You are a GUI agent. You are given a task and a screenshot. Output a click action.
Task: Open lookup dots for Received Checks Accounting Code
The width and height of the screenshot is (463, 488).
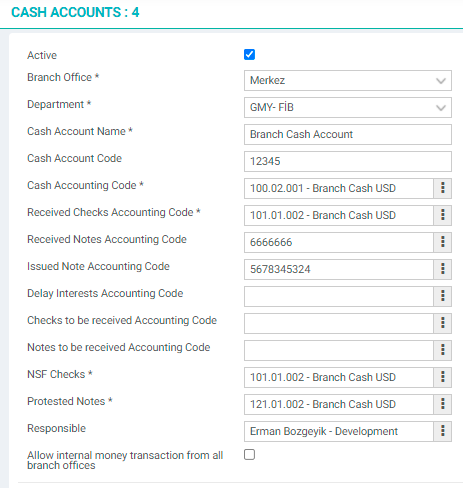[443, 215]
